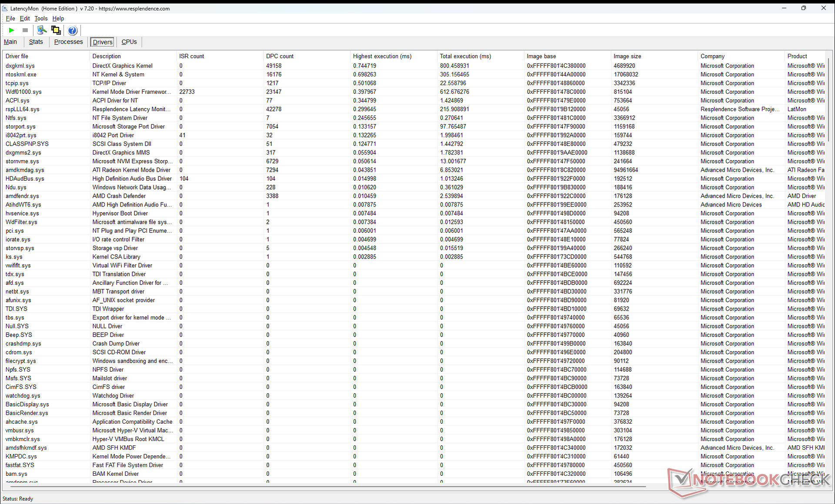Sort by Highest execution (ms) column

(x=382, y=56)
